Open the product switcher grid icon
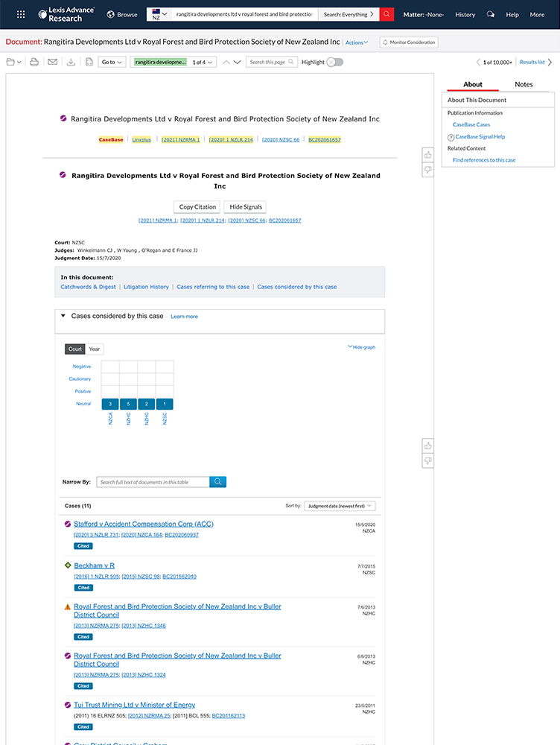This screenshot has width=560, height=745. [21, 14]
